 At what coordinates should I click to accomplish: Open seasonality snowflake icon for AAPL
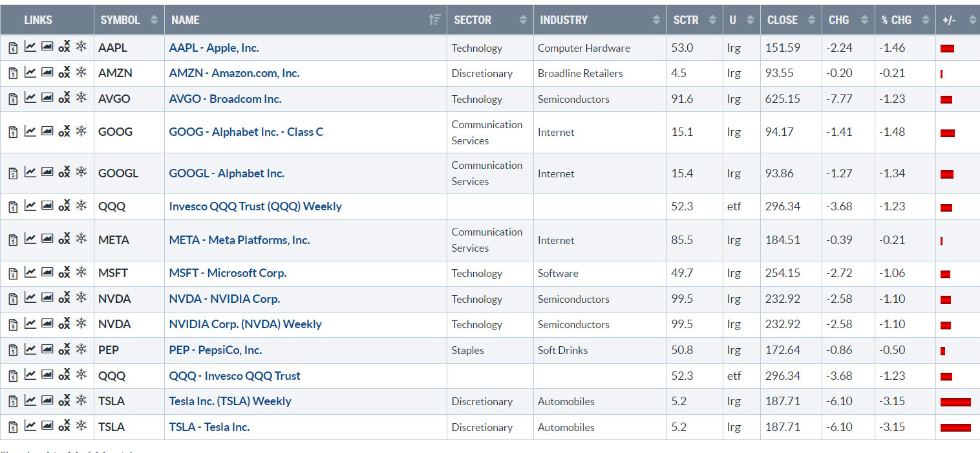(x=81, y=46)
